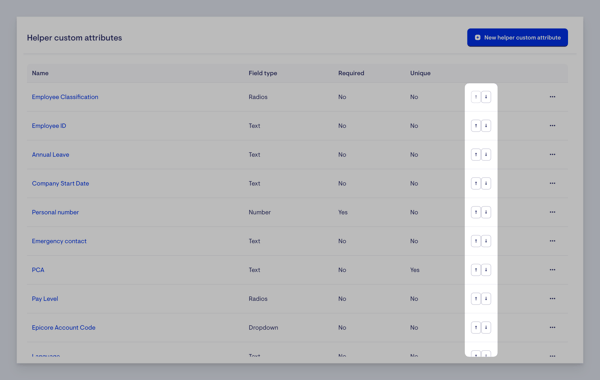Click the Name column header

(x=40, y=73)
